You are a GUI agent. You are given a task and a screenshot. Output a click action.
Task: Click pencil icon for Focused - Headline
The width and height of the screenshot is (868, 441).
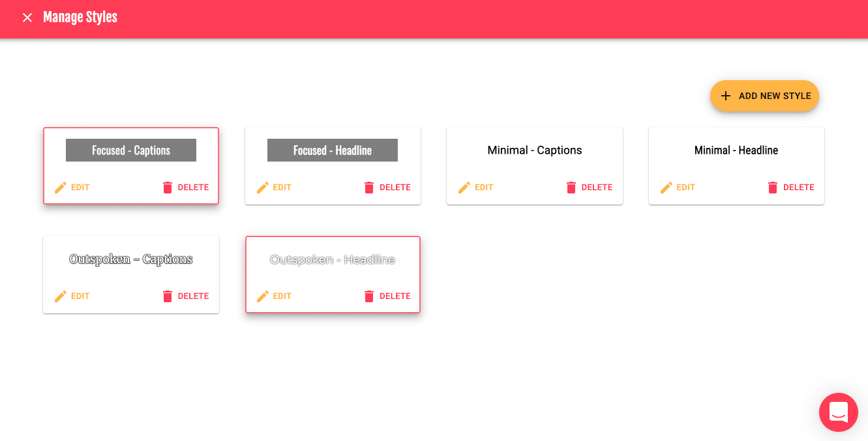pyautogui.click(x=263, y=188)
